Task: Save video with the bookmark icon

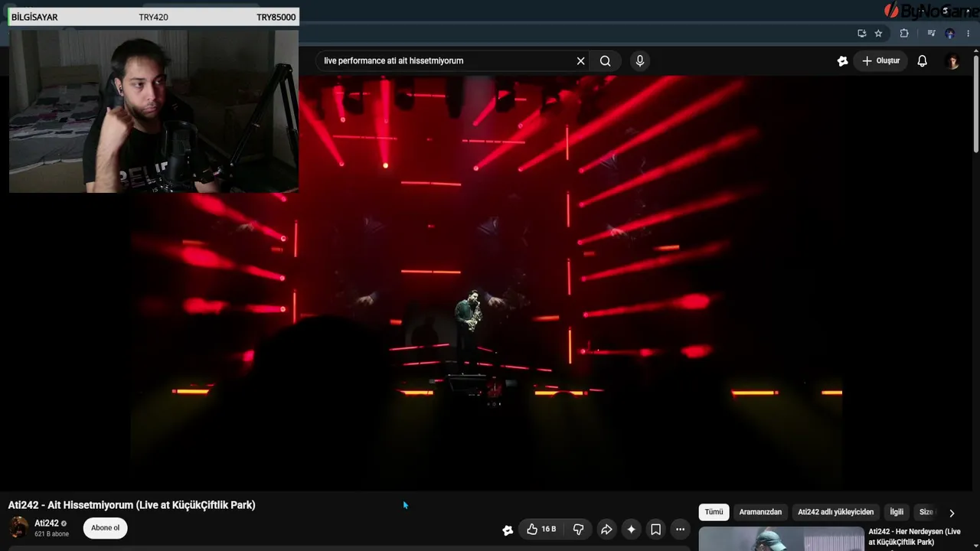Action: [x=655, y=529]
